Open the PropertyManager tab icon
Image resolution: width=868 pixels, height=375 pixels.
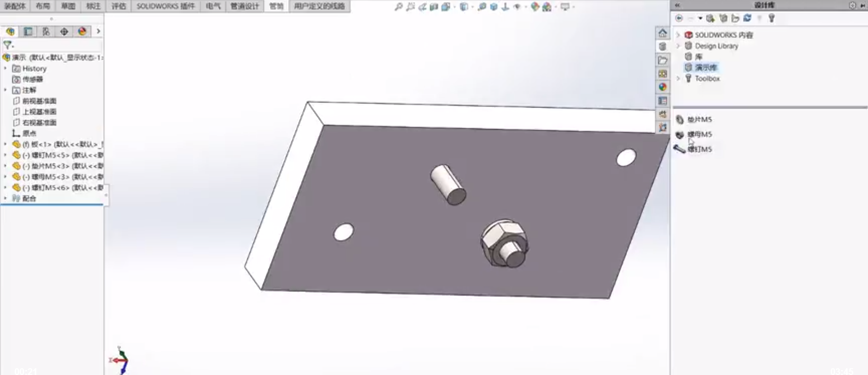coord(28,32)
